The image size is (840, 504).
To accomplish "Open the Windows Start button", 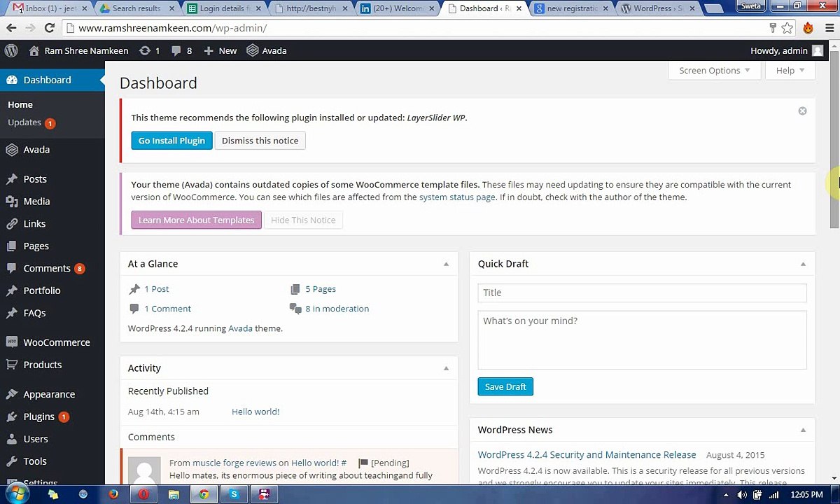I will click(x=17, y=494).
